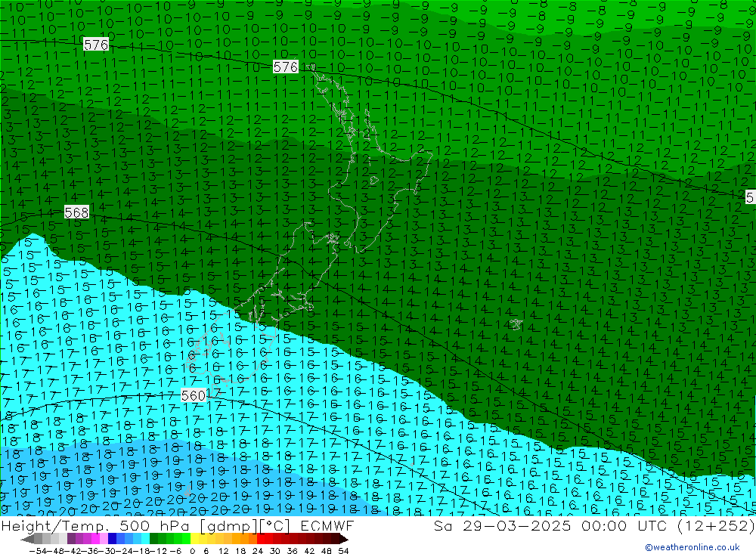Click the '30' value on the temperature legend
The width and height of the screenshot is (756, 554).
point(275,551)
